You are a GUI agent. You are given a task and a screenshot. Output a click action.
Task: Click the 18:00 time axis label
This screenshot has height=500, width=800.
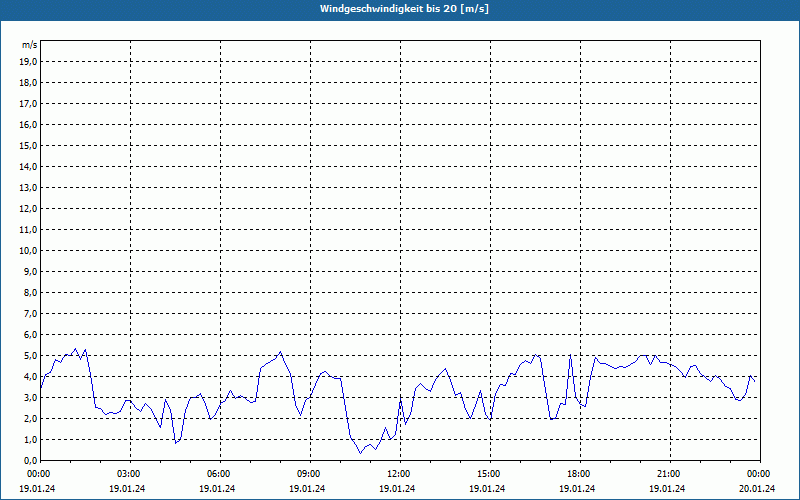click(x=580, y=474)
